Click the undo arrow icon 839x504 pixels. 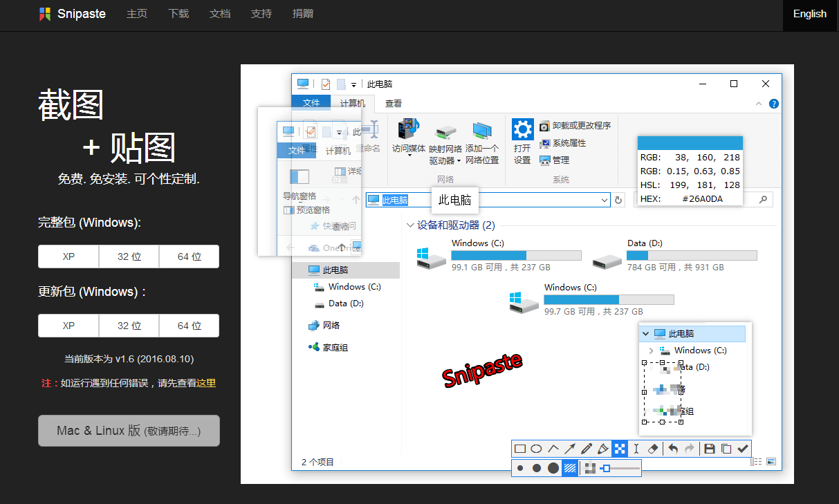672,449
